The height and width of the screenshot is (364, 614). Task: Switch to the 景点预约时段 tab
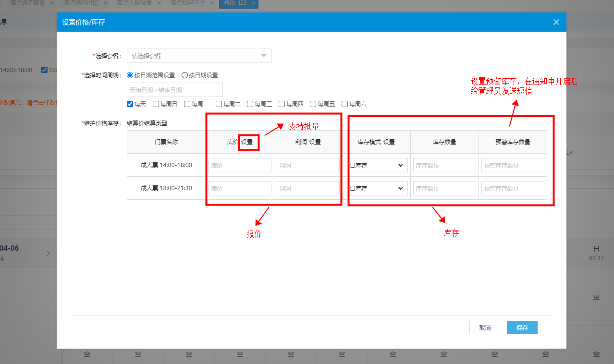point(81,3)
